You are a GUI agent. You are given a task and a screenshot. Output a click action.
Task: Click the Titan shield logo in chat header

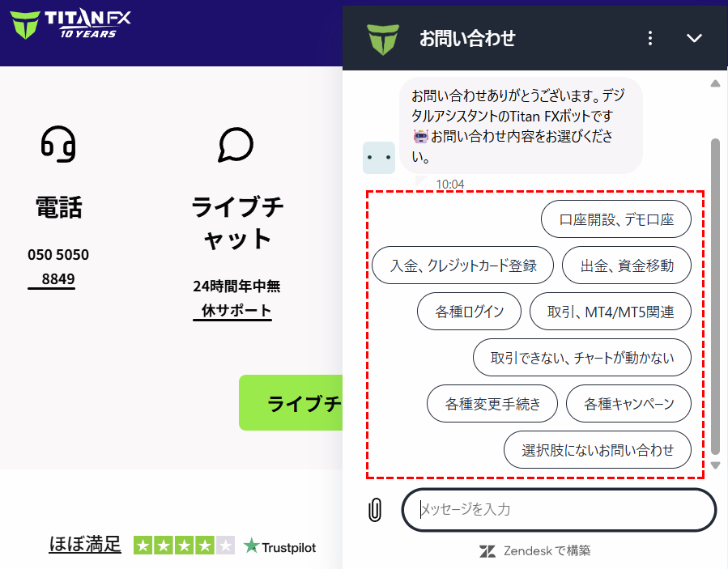coord(383,39)
